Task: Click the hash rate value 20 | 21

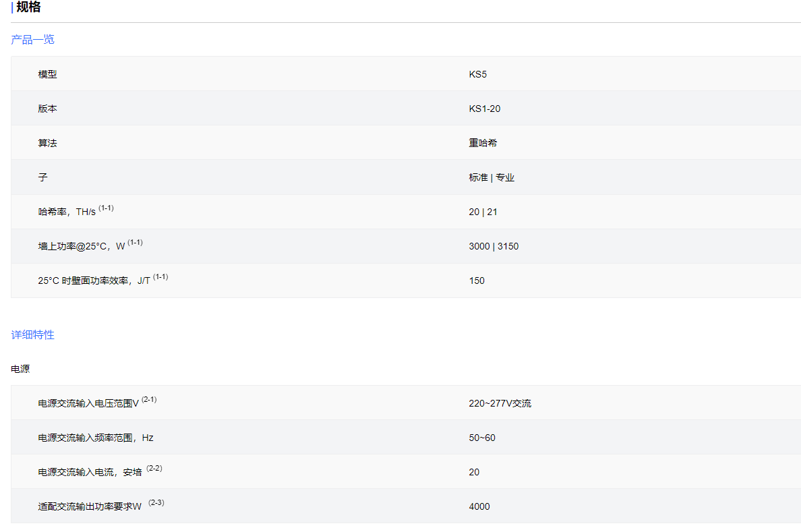Action: [x=483, y=212]
